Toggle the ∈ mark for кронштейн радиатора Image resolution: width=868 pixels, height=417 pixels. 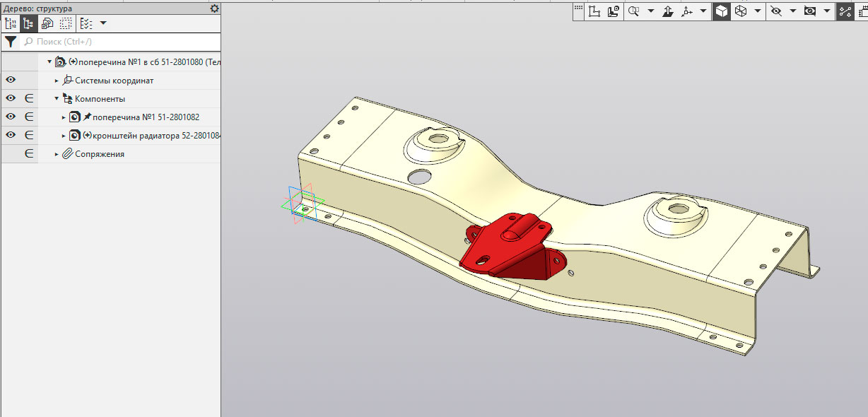[x=29, y=135]
